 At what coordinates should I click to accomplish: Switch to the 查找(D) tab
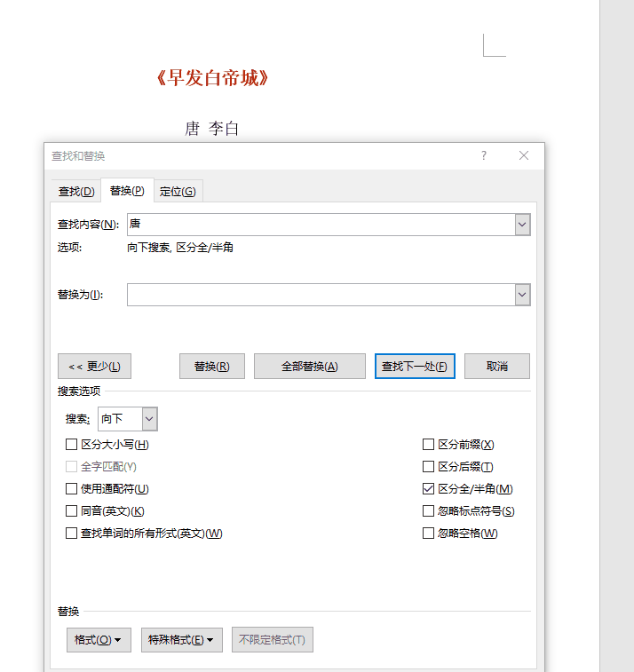pyautogui.click(x=76, y=192)
